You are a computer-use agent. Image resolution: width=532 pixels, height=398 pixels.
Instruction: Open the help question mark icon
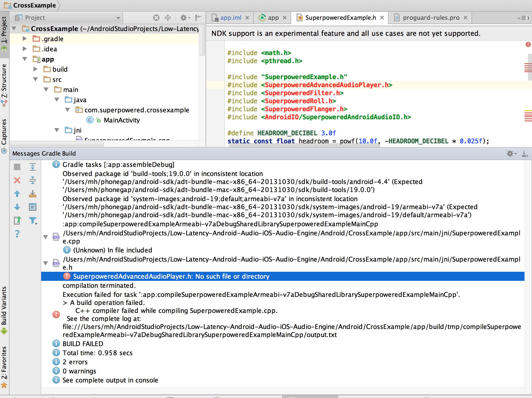tap(17, 234)
